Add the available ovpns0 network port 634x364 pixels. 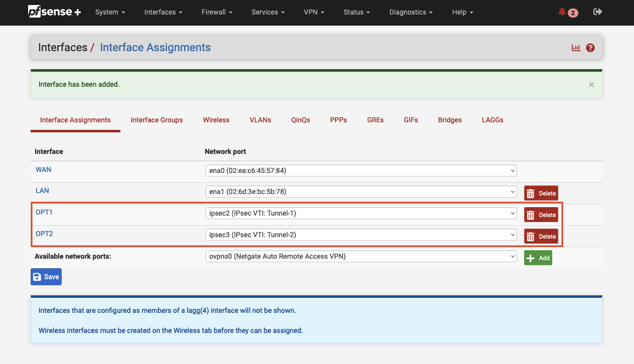pos(538,258)
